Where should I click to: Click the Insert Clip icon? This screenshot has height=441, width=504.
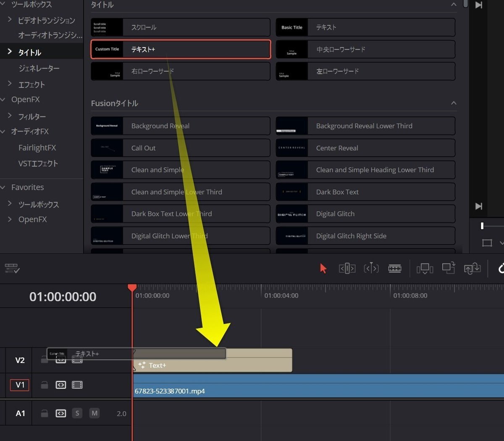tap(425, 269)
